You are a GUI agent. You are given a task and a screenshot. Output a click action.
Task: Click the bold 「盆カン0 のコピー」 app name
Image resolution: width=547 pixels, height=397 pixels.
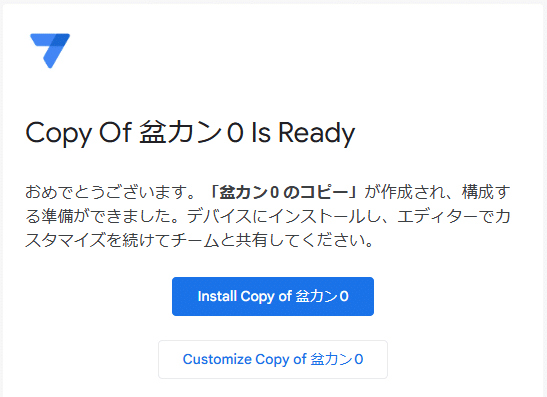click(283, 193)
